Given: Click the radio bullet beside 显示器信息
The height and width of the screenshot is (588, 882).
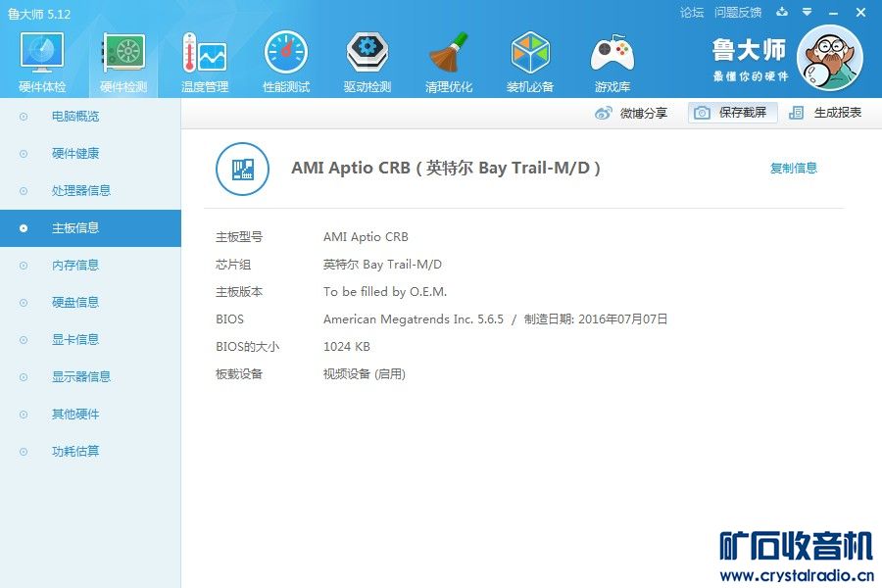Looking at the screenshot, I should (24, 376).
